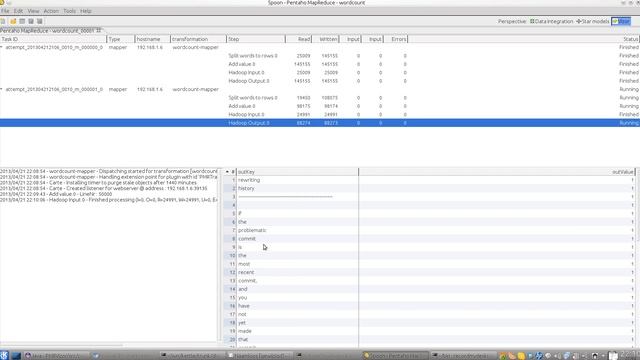Open the File menu

(5, 11)
